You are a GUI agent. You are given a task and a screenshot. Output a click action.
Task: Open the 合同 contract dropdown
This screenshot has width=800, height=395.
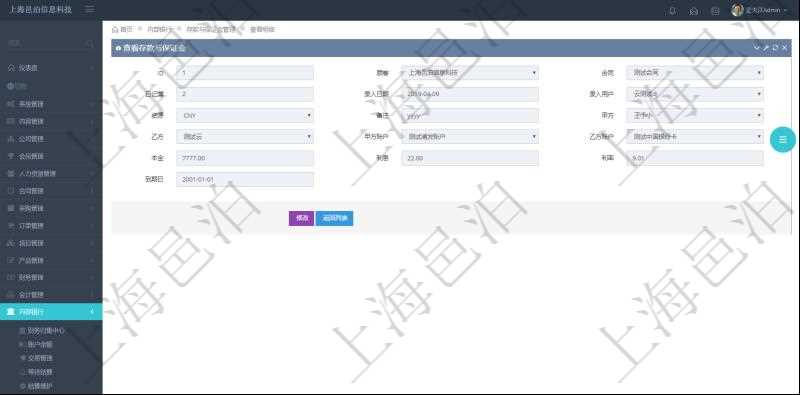coord(695,72)
